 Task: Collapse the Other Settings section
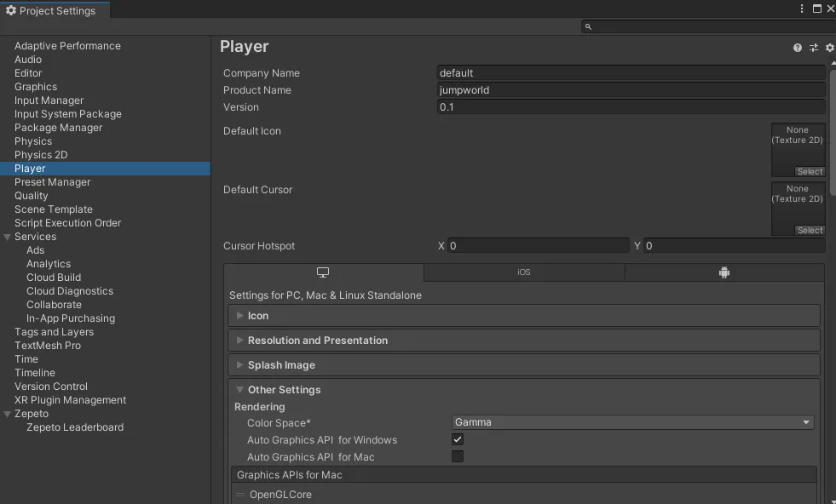click(524, 390)
